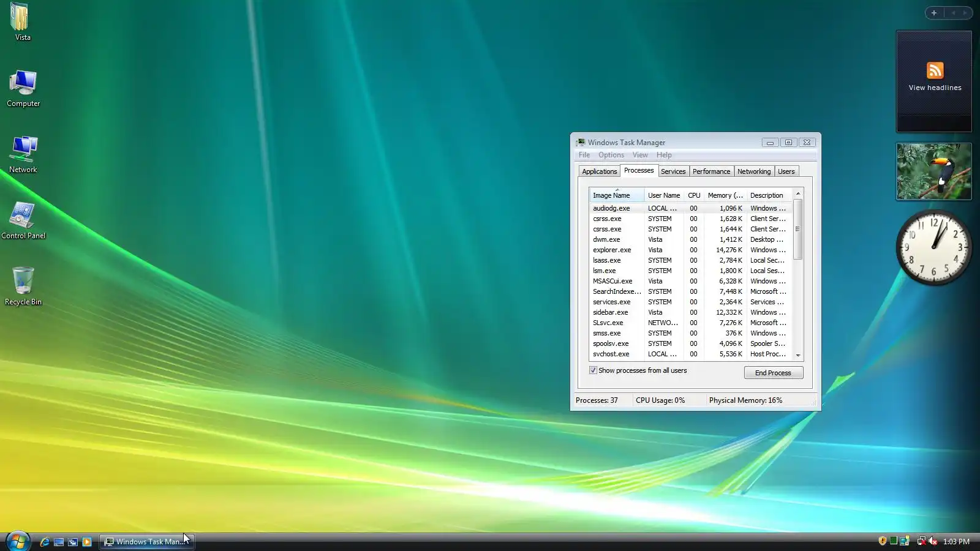Open the Help menu in Task Manager
Screen dimensions: 980x551
tap(664, 155)
